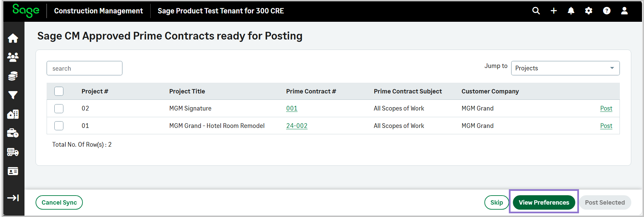
Task: Check the MGM Signature row checkbox
Action: pos(59,108)
